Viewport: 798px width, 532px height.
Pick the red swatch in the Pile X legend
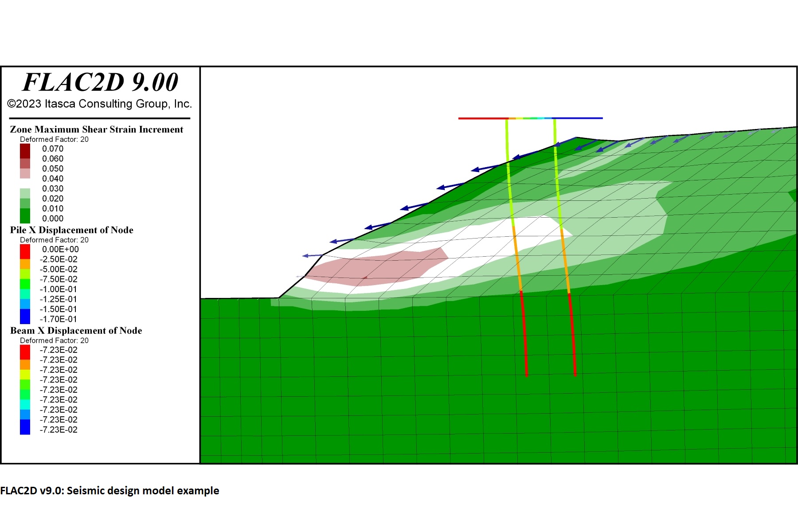point(25,252)
